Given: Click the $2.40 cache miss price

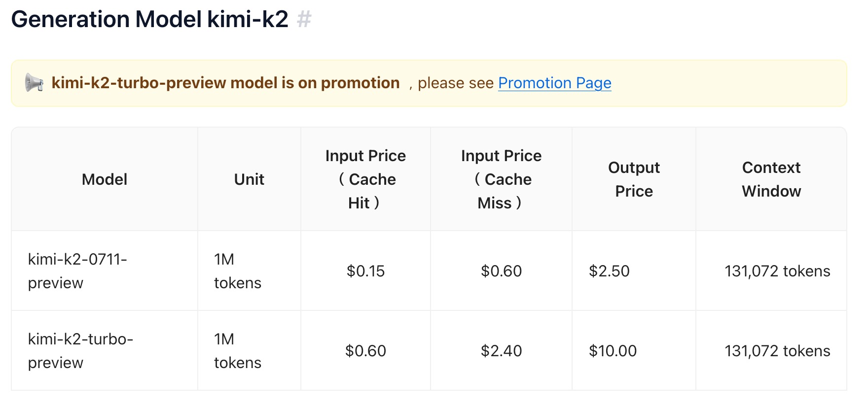Looking at the screenshot, I should [x=501, y=351].
